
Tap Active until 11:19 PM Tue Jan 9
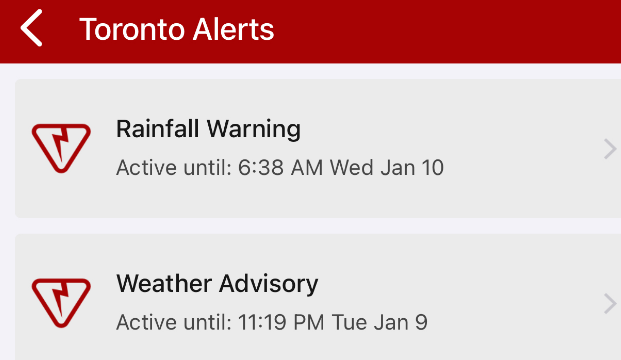click(x=272, y=322)
